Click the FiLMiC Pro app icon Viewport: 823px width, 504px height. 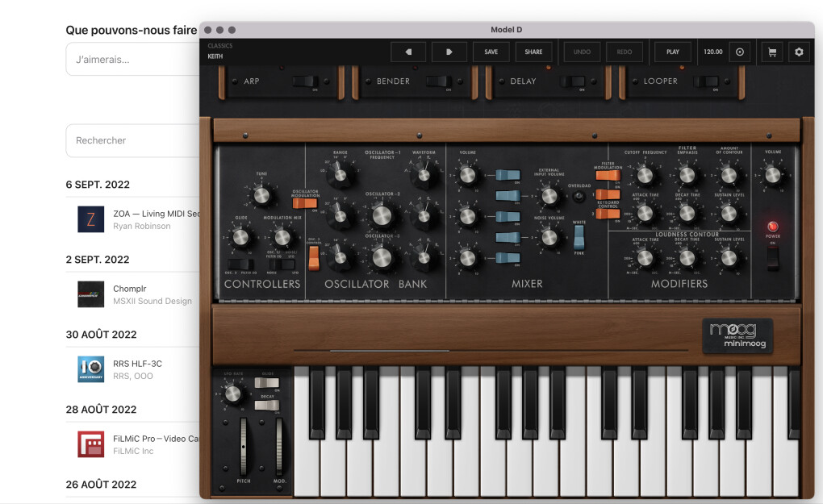click(91, 444)
